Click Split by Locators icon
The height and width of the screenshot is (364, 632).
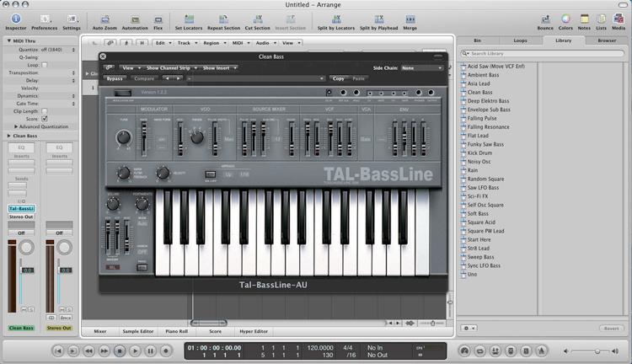click(x=336, y=19)
